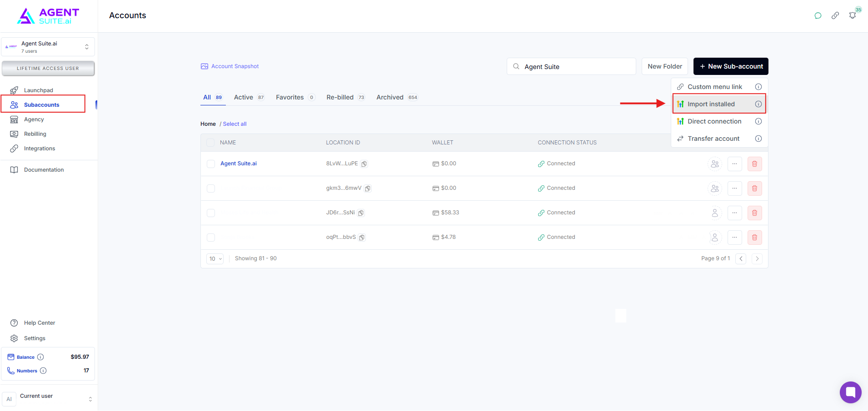This screenshot has height=411, width=868.
Task: Copy the 8LvW...LuPE location ID
Action: tap(364, 164)
